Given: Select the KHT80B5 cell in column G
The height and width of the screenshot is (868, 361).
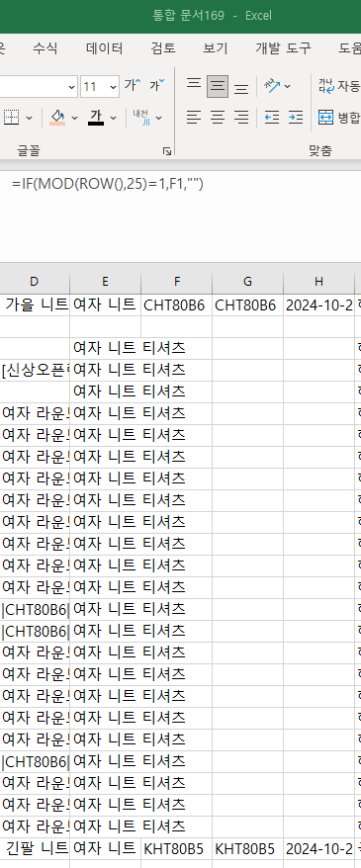Looking at the screenshot, I should coord(247,848).
